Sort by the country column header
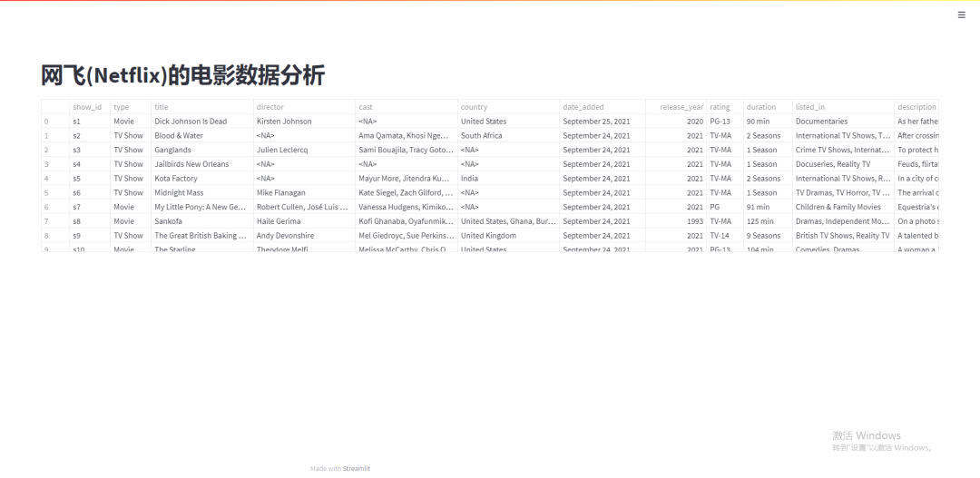The image size is (980, 478). point(509,107)
